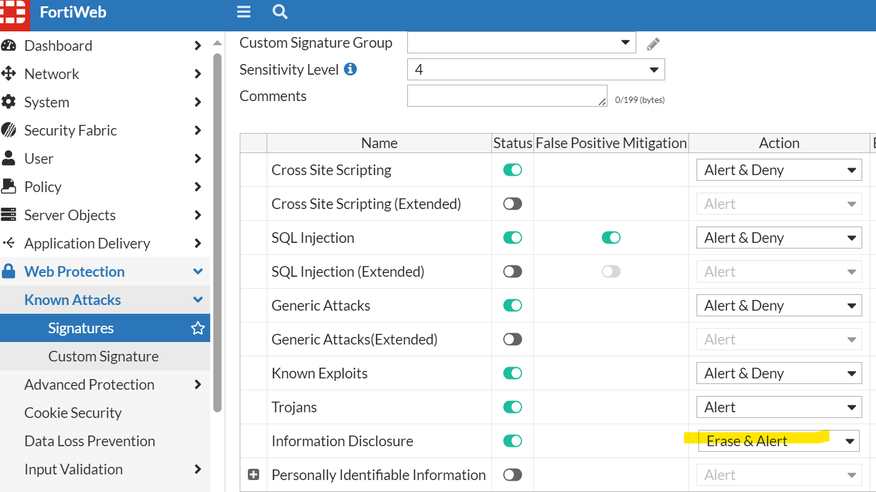Open Custom Signature menu item
The image size is (876, 492).
(x=103, y=356)
